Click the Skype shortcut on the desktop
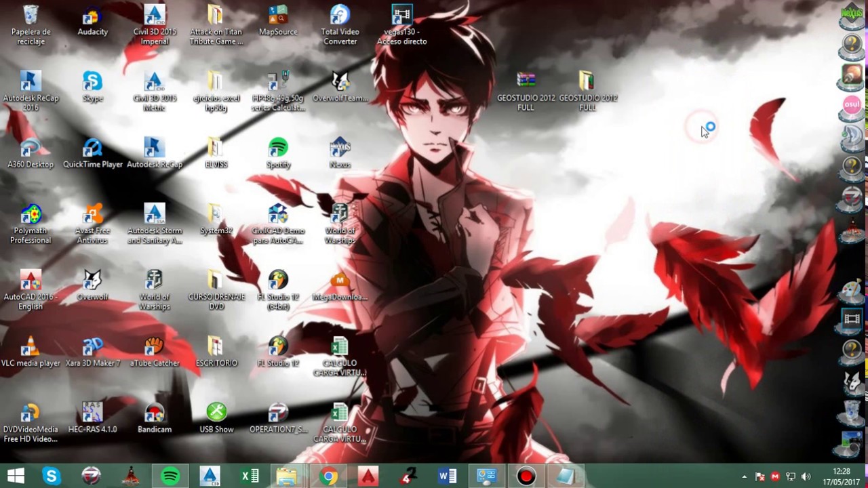 [93, 87]
